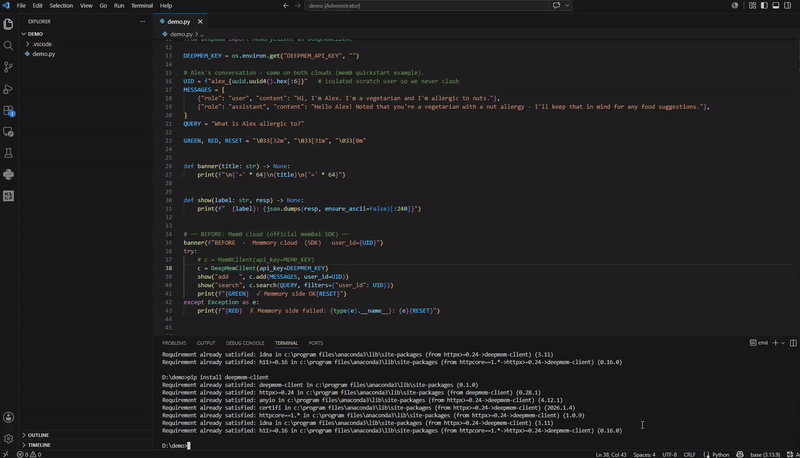800x458 pixels.
Task: Open the Remote Explorer view
Action: [x=8, y=132]
